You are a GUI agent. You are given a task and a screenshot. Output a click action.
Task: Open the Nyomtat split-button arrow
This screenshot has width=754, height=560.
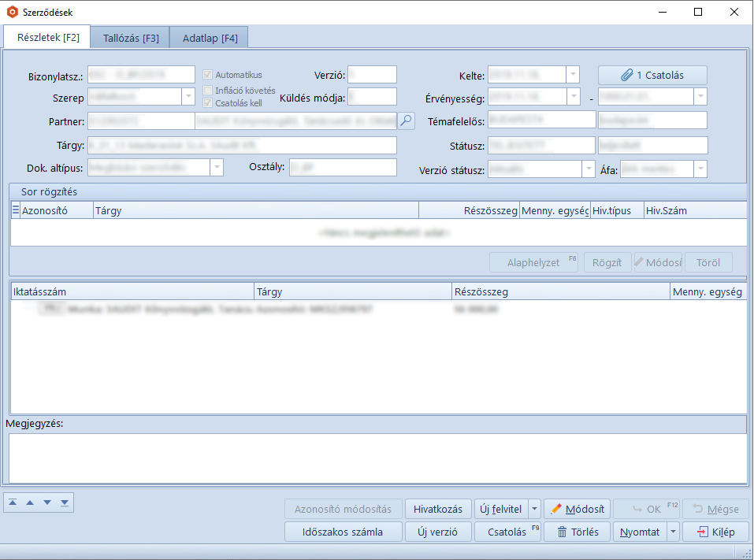tap(673, 532)
